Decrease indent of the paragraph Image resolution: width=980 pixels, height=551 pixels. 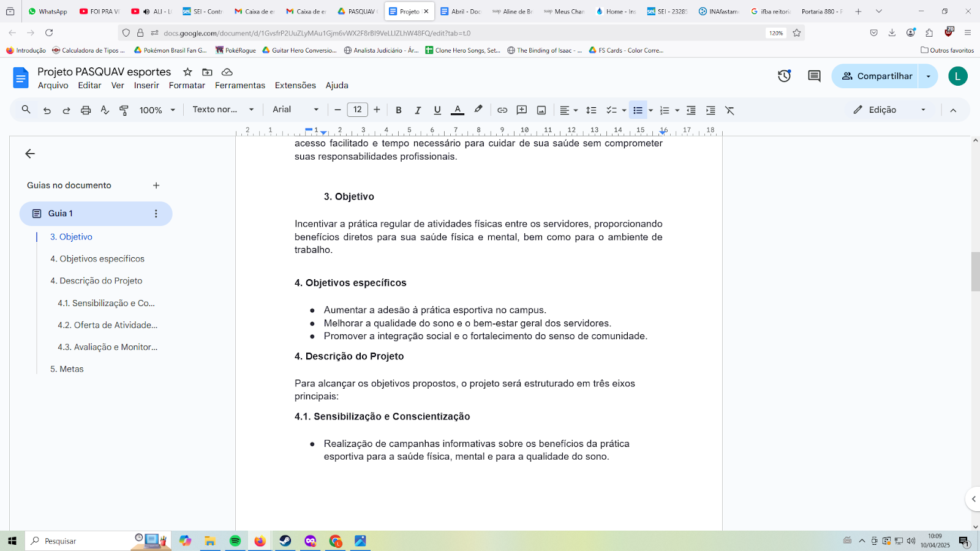691,110
